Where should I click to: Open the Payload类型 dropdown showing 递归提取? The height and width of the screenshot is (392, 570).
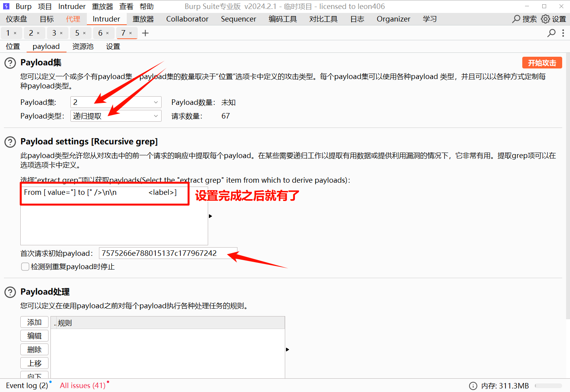pos(116,116)
